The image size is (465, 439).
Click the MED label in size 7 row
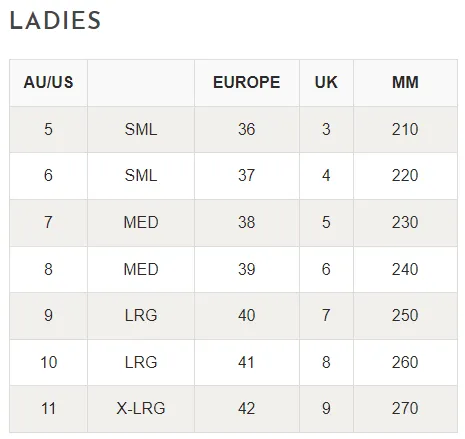tap(141, 223)
